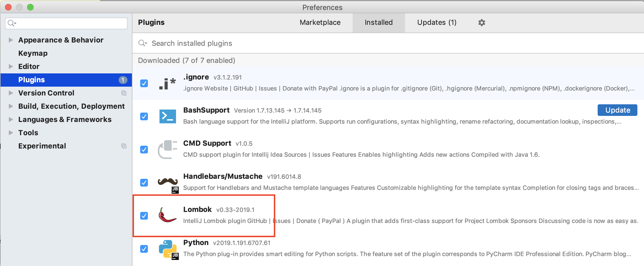Click the project-level icon beside Version Control

pyautogui.click(x=124, y=93)
